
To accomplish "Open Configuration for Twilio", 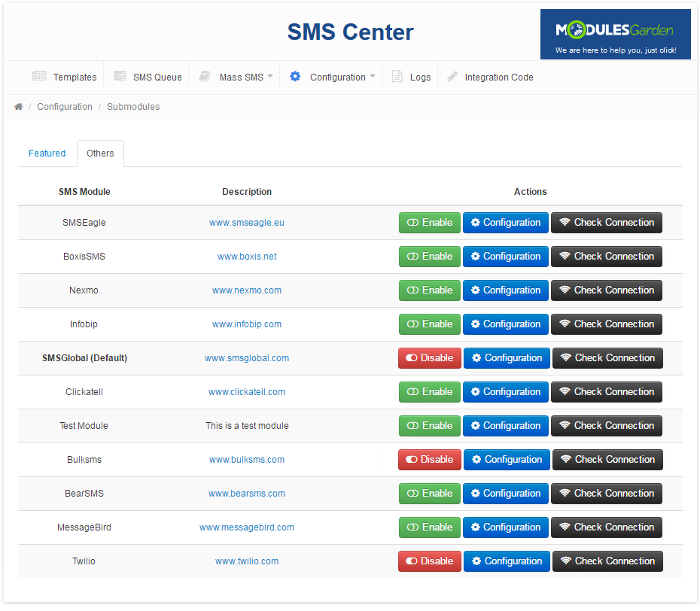I will click(507, 561).
